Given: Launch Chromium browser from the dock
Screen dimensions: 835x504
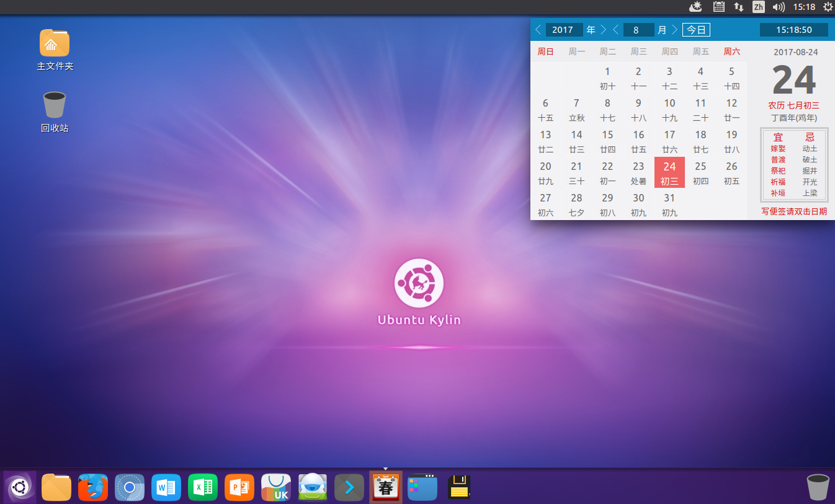Looking at the screenshot, I should pyautogui.click(x=130, y=487).
